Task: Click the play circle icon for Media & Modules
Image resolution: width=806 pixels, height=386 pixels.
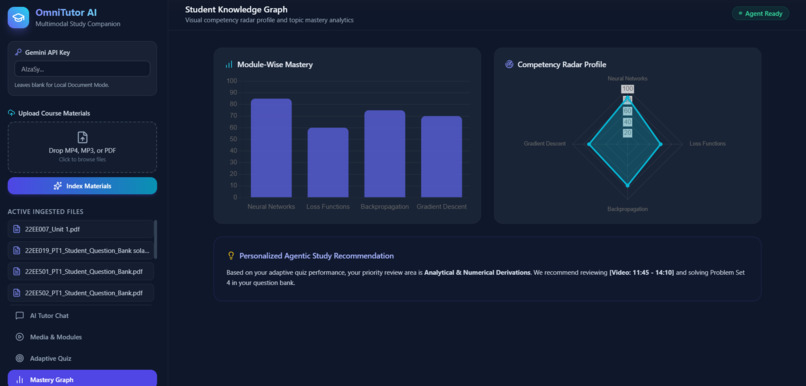Action: (x=20, y=337)
